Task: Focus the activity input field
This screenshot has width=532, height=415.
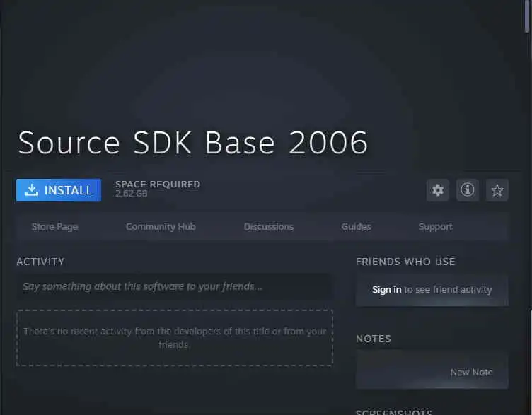Action: (175, 286)
